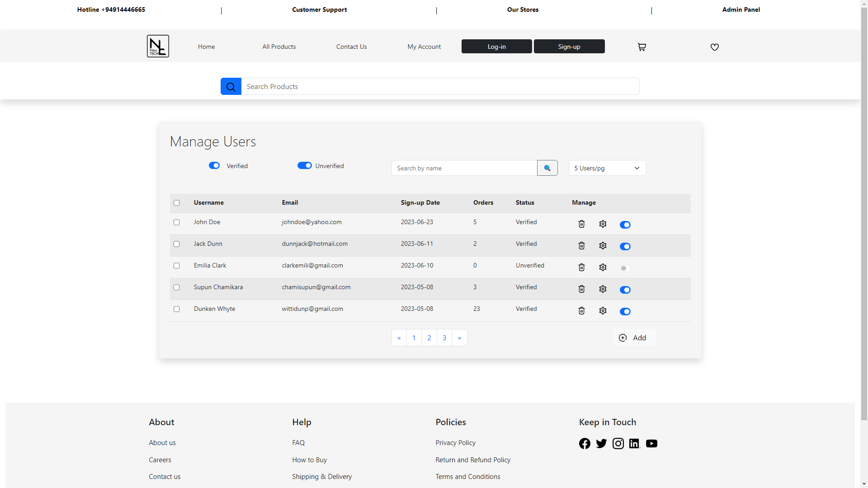Viewport: 868px width, 488px height.
Task: Open the wishlist heart icon
Action: point(714,47)
